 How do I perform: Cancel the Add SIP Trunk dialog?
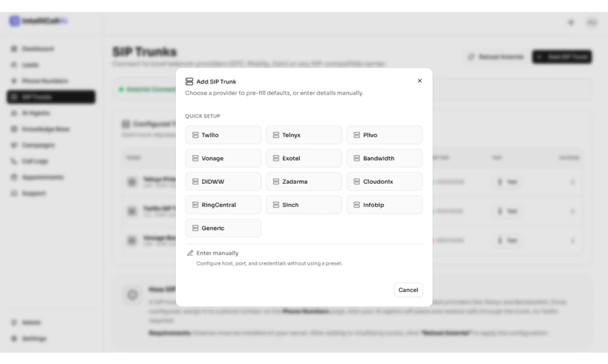point(408,290)
